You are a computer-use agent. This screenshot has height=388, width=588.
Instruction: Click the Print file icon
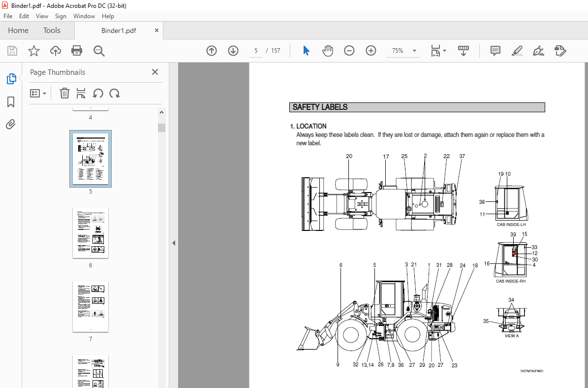[x=77, y=51]
